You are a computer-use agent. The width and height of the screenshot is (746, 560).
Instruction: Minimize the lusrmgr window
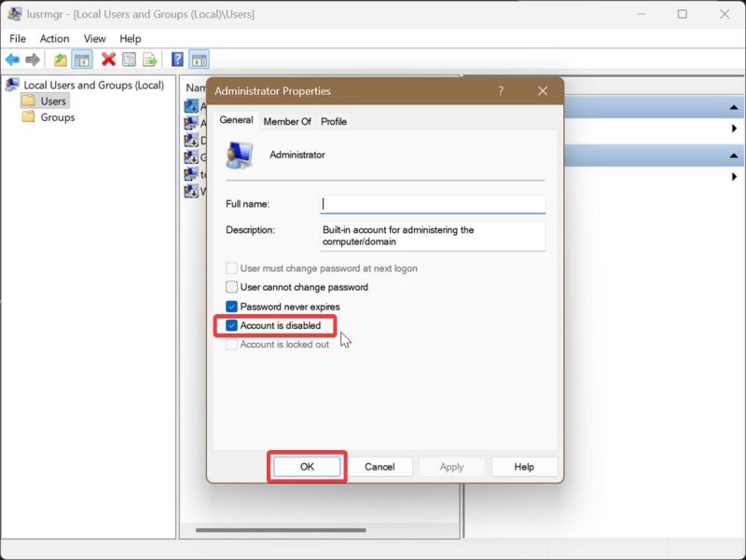(641, 14)
